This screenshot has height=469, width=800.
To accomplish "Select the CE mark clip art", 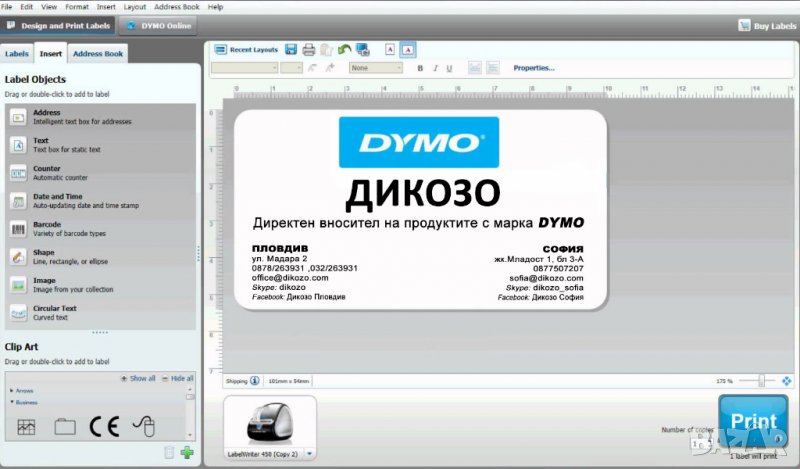I will click(104, 426).
